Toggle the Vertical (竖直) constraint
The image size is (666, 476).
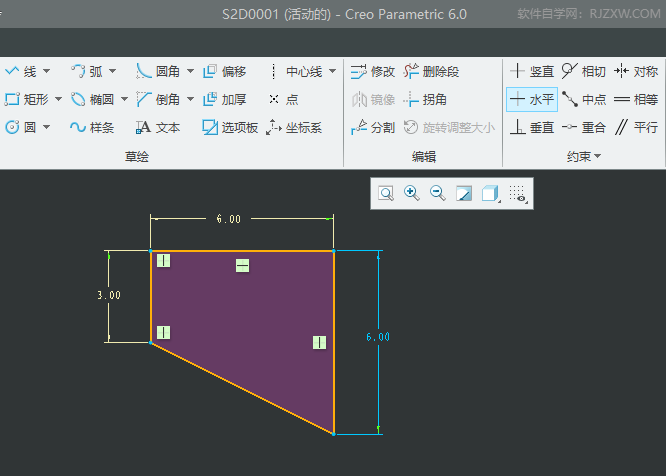(531, 71)
